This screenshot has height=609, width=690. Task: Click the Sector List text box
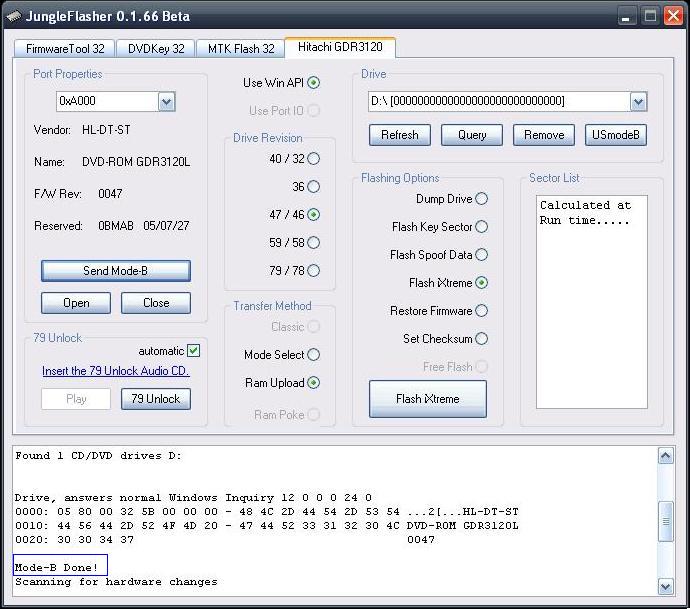[x=591, y=302]
